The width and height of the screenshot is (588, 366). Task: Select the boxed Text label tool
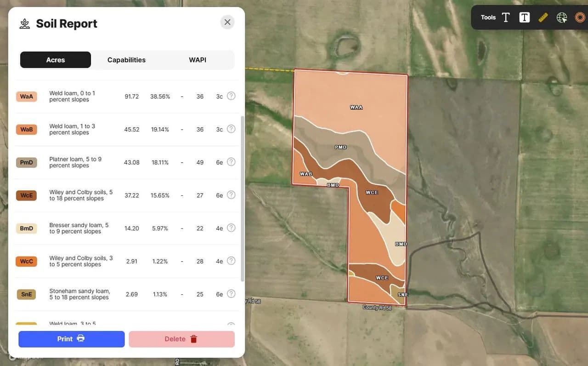click(x=524, y=17)
